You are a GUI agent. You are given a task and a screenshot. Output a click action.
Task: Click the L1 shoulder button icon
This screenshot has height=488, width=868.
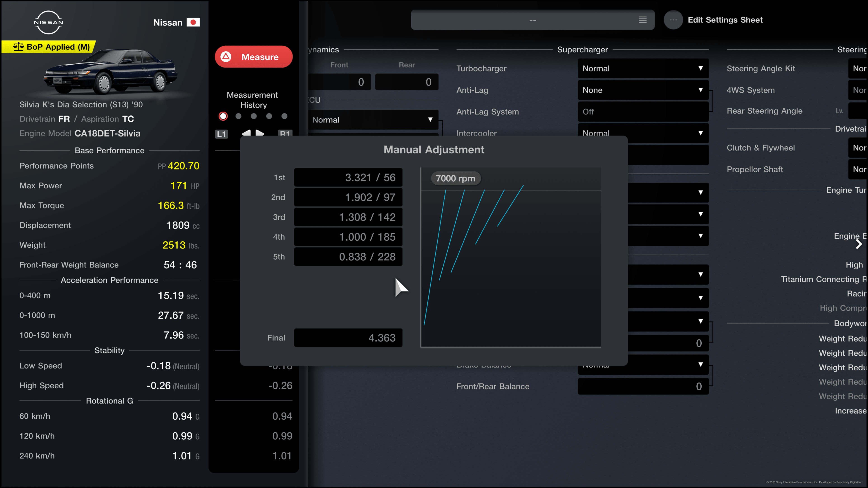click(x=221, y=134)
